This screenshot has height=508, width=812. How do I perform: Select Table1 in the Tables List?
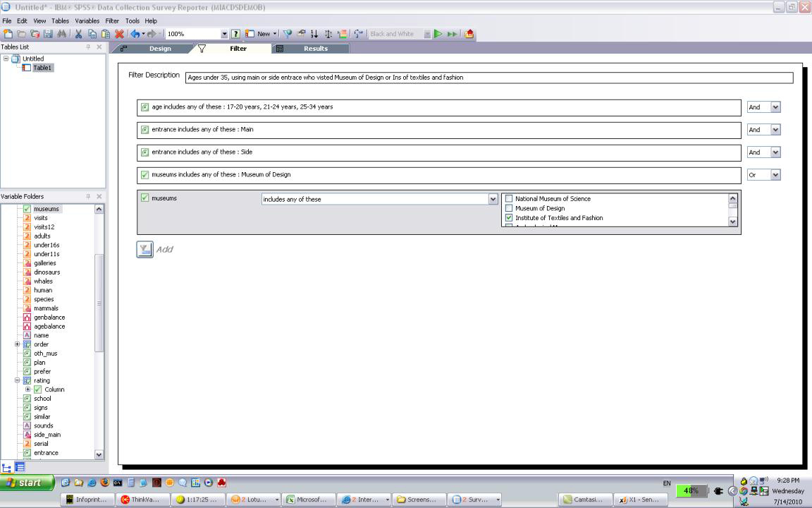coord(42,68)
